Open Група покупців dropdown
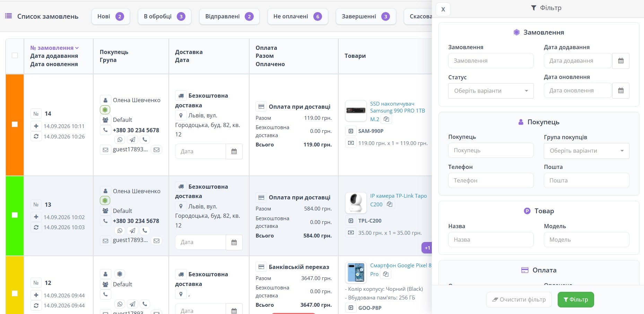The width and height of the screenshot is (644, 314). [586, 151]
